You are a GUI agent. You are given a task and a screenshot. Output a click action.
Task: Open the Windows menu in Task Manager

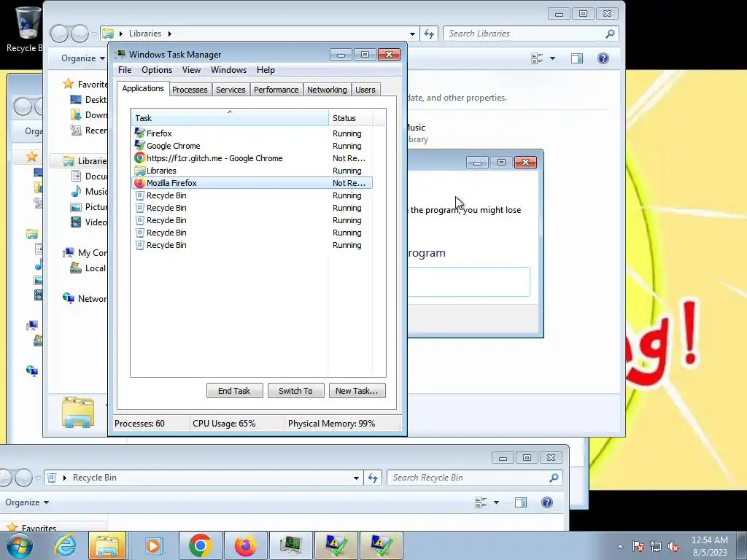pyautogui.click(x=228, y=70)
